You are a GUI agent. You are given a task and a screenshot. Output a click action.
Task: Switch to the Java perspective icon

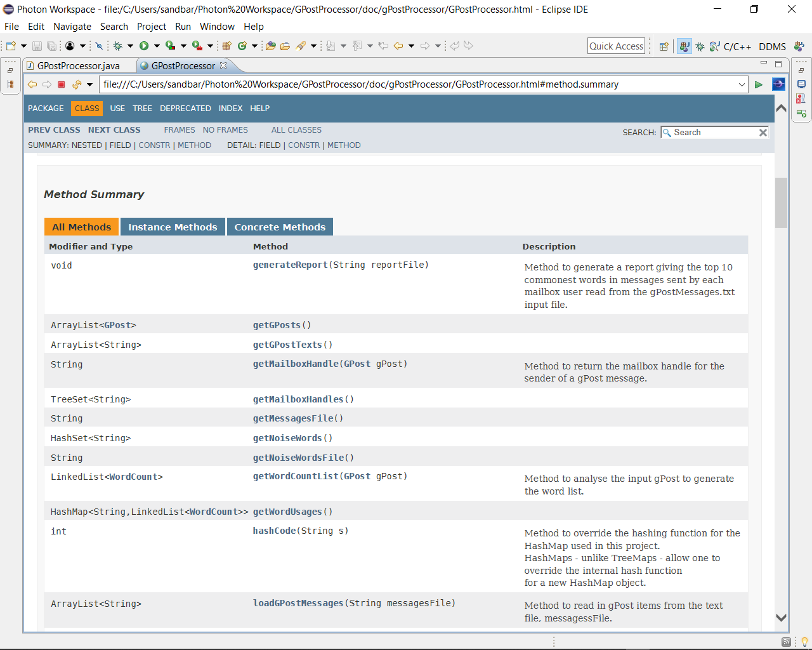coord(684,46)
